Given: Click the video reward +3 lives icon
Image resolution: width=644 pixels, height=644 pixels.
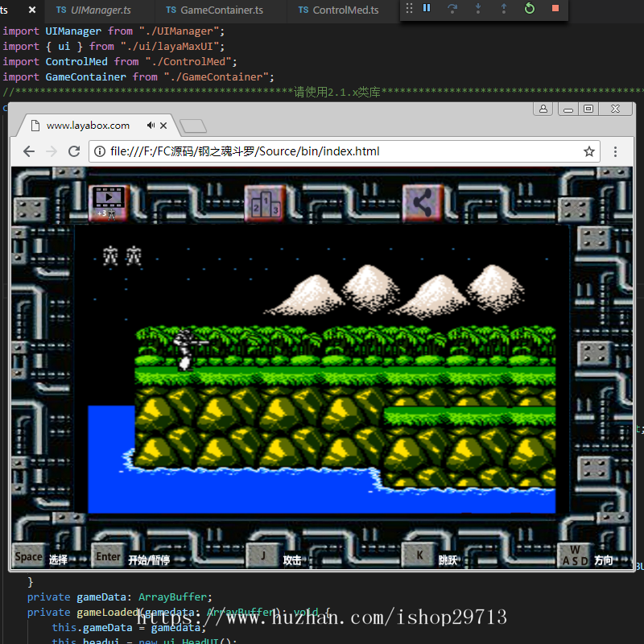Looking at the screenshot, I should [x=108, y=201].
